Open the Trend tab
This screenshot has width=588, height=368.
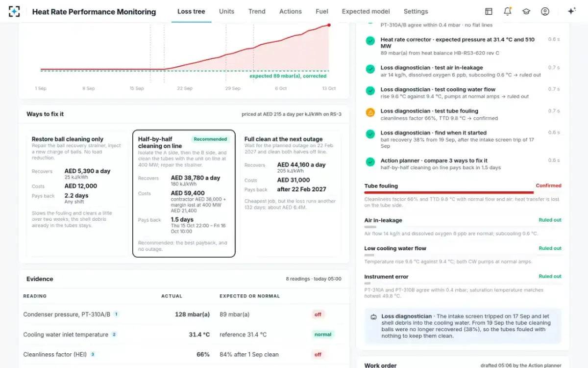(257, 11)
